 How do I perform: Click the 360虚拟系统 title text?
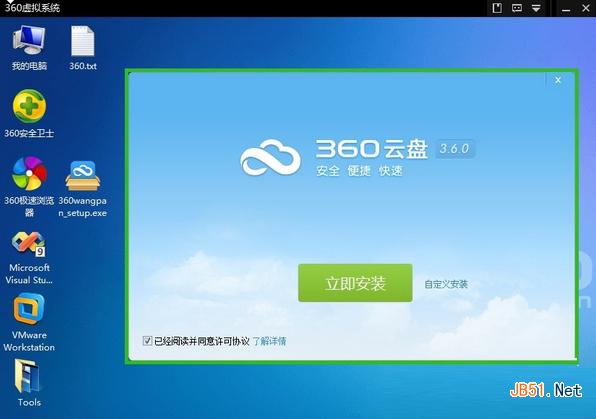[32, 8]
